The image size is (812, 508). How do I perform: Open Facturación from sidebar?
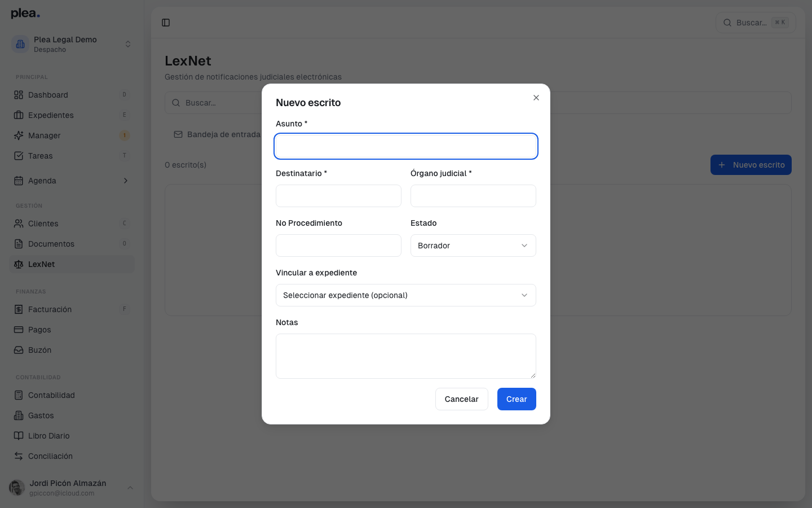coord(72,309)
